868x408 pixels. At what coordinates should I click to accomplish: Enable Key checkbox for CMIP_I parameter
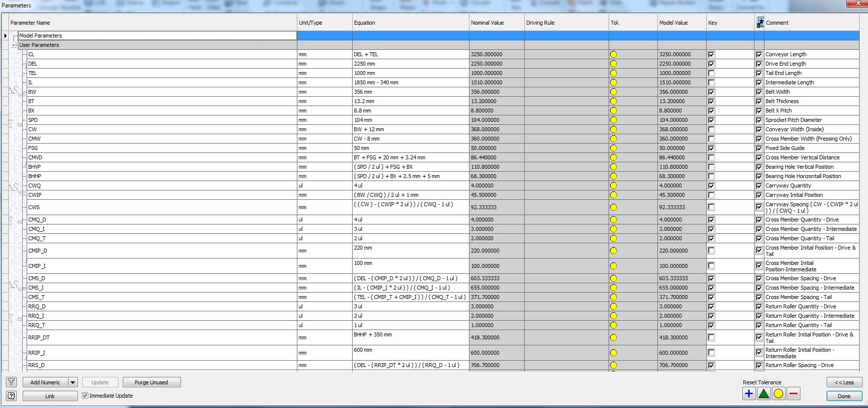tap(711, 266)
